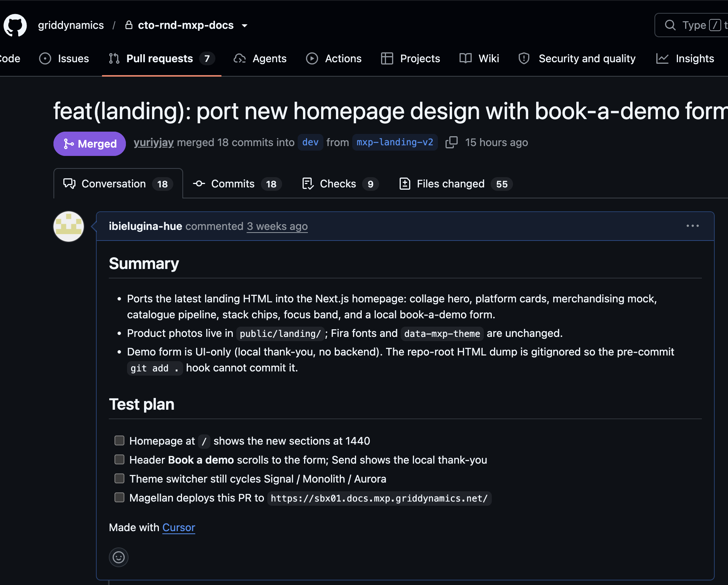Check 'Theme switcher still cycles' task
728x585 pixels.
(x=119, y=478)
